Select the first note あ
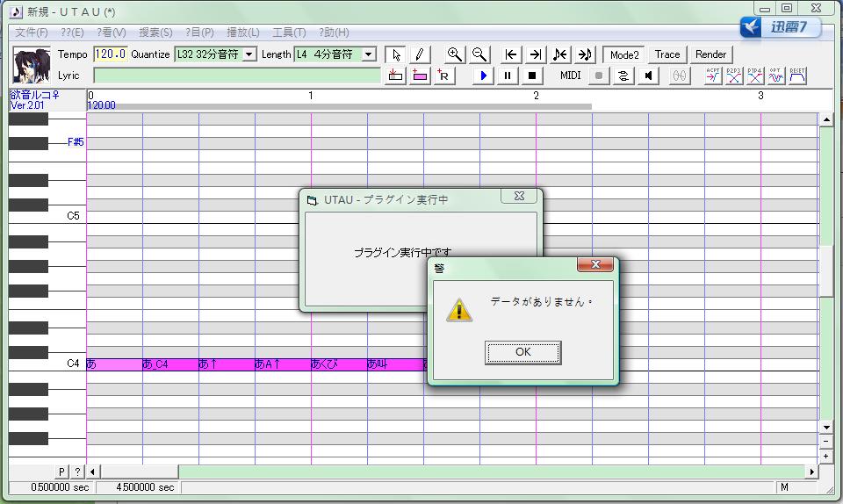Viewport: 843px width, 504px height. click(114, 364)
